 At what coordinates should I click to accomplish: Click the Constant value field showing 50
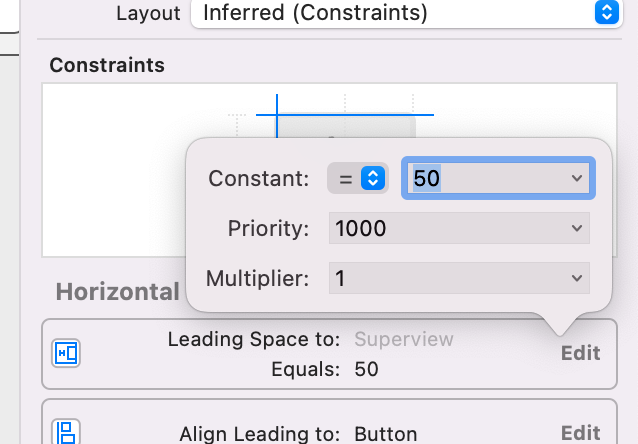[x=484, y=179]
